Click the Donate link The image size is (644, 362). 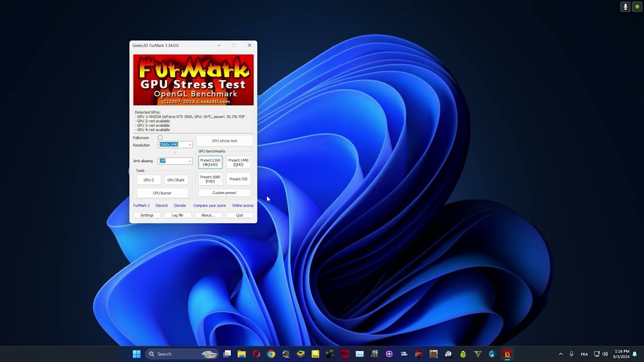(x=180, y=206)
